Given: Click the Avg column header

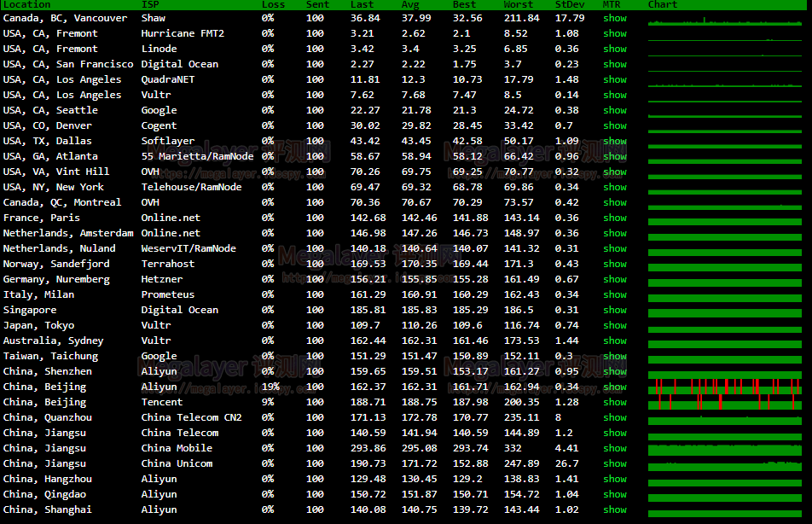Looking at the screenshot, I should pos(410,4).
